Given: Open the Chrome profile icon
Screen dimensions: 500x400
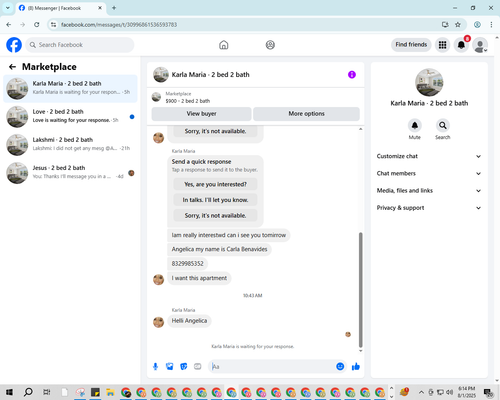Looking at the screenshot, I should (477, 25).
